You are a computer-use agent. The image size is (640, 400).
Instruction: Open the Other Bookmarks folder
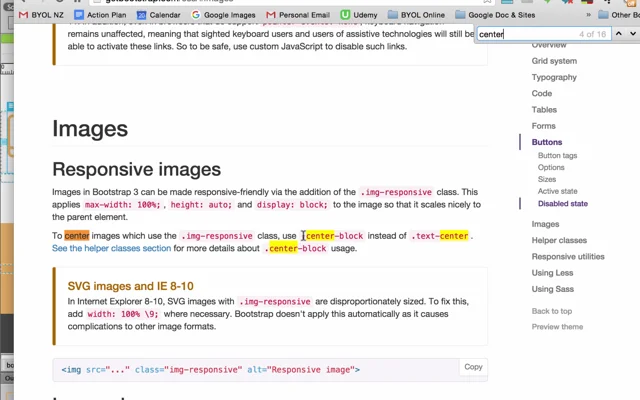coord(619,15)
